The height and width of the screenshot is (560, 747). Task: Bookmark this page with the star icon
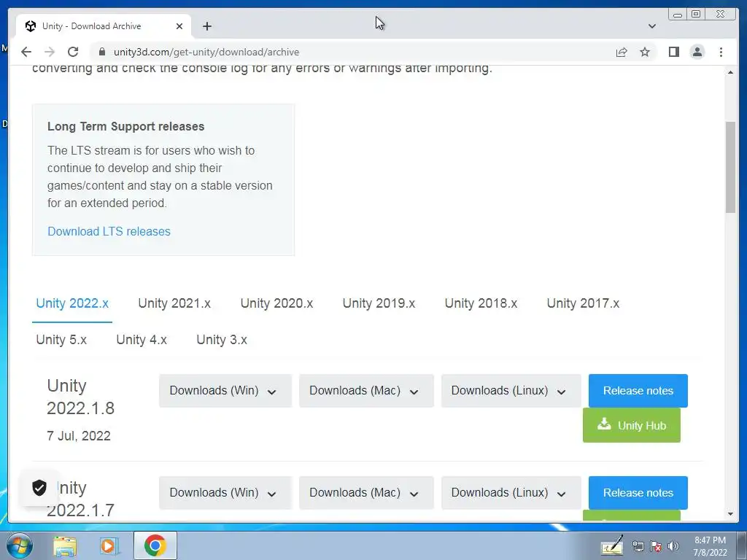point(645,52)
